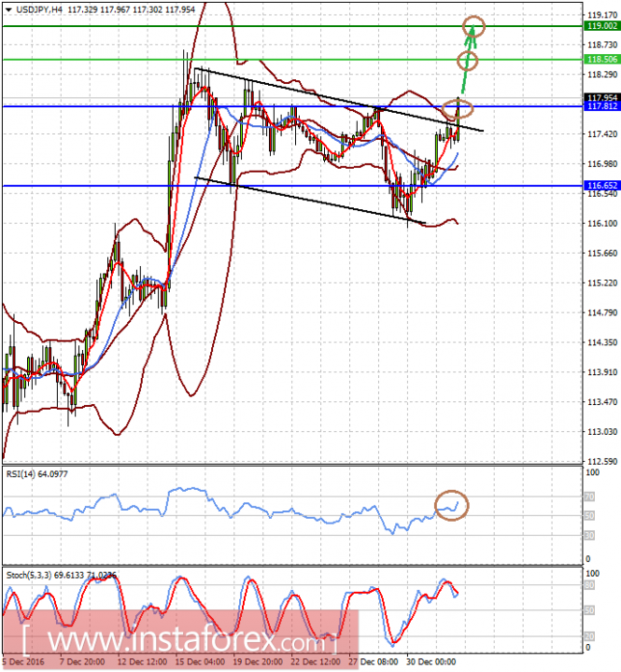The image size is (621, 672).
Task: Click the 116.652 blue support level label
Action: [602, 186]
